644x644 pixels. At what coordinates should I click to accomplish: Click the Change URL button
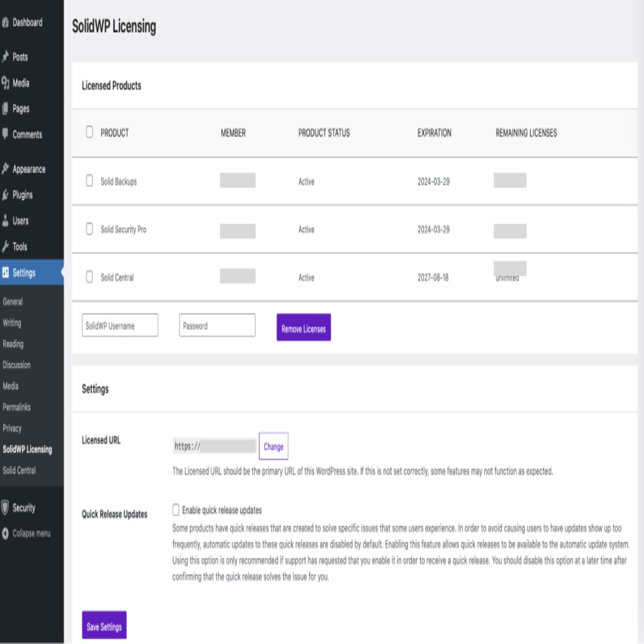pyautogui.click(x=274, y=446)
